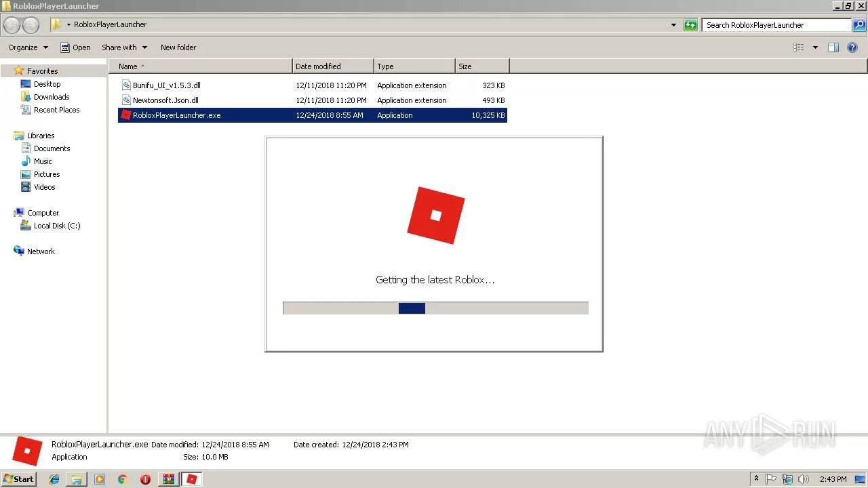
Task: Open the Help question mark icon
Action: (x=853, y=47)
